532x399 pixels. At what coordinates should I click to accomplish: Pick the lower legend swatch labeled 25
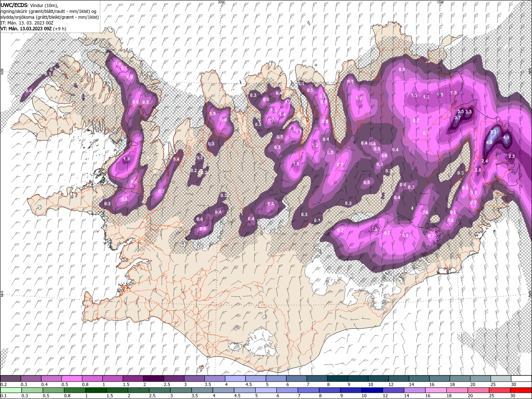point(500,390)
